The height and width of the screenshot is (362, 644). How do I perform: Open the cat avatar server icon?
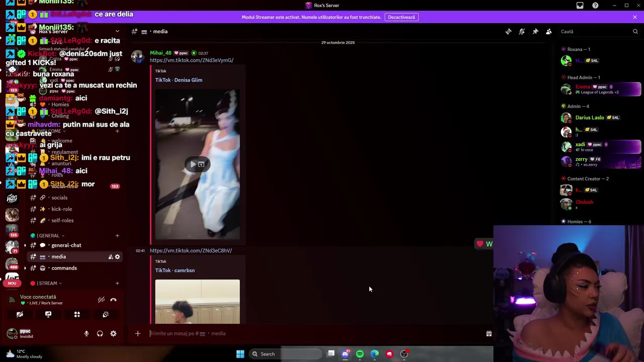[x=12, y=215]
